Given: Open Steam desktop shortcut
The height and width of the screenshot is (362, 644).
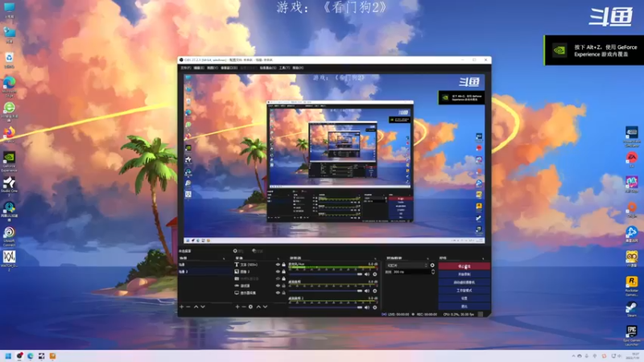Looking at the screenshot, I should [632, 309].
